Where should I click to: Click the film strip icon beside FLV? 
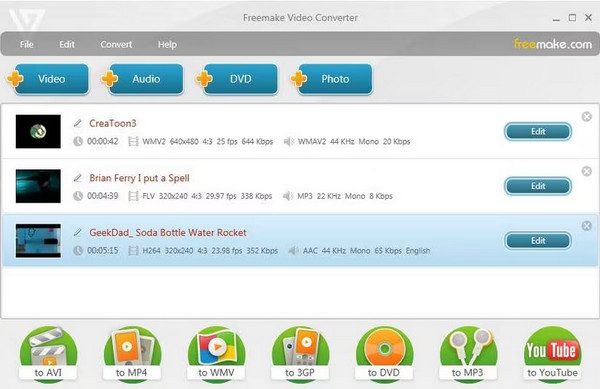(x=133, y=196)
